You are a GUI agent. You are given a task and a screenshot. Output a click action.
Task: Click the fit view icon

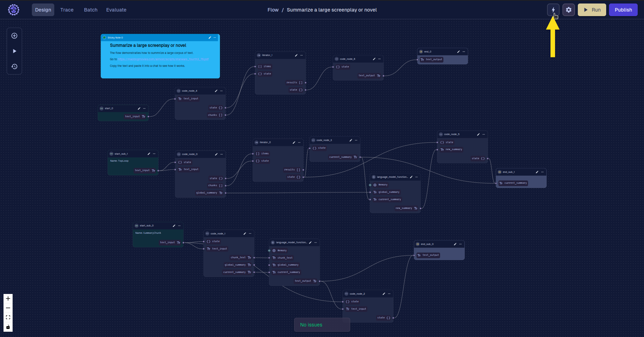pyautogui.click(x=8, y=317)
